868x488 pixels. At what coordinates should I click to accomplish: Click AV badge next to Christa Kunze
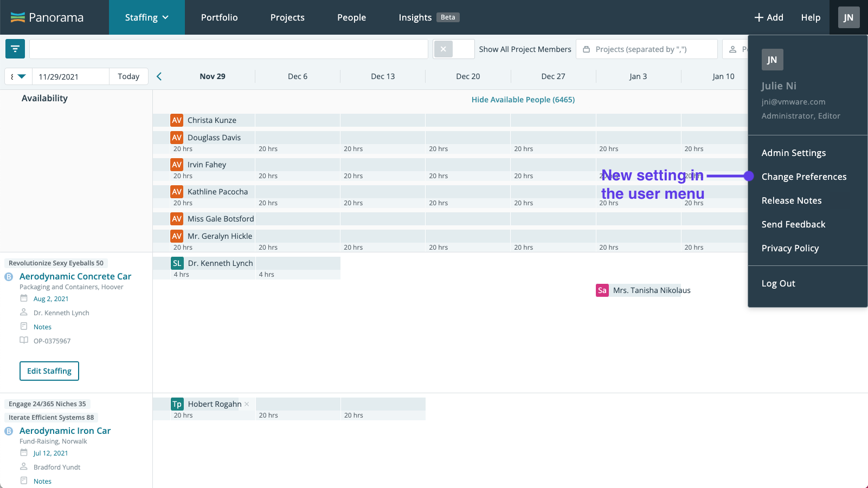177,120
